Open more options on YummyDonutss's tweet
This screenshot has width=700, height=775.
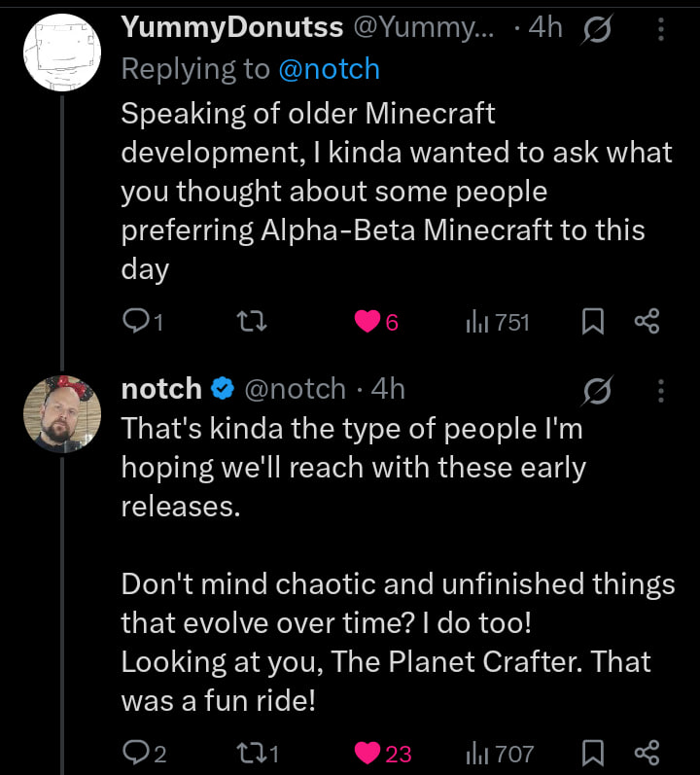pos(661,30)
